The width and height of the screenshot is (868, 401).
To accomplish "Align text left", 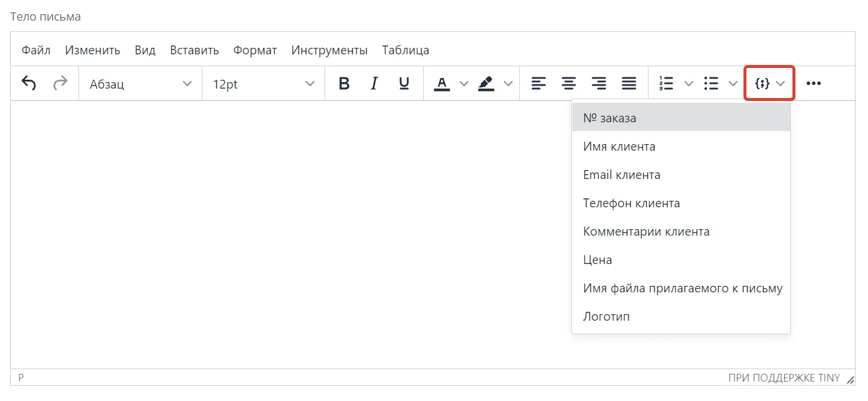I will (x=539, y=83).
